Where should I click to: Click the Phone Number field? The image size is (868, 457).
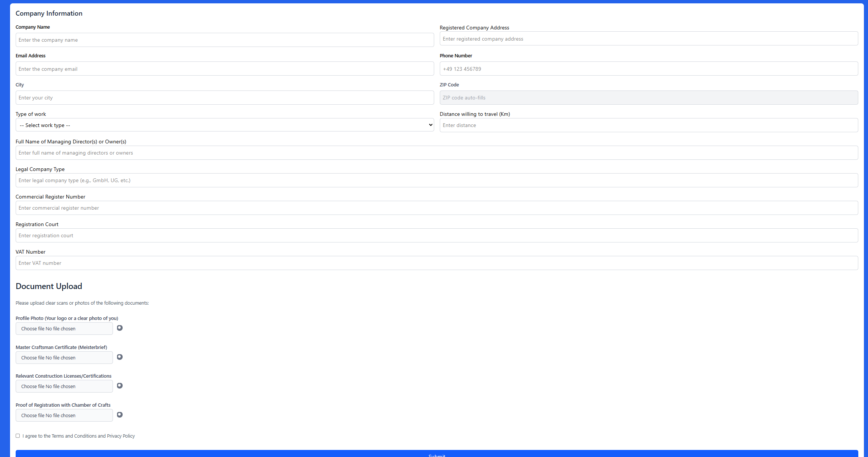click(x=649, y=69)
